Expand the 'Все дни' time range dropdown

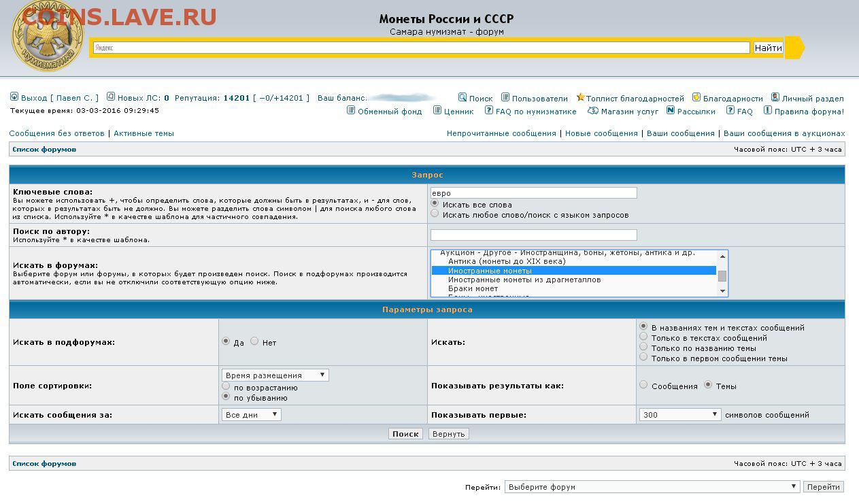pyautogui.click(x=251, y=414)
